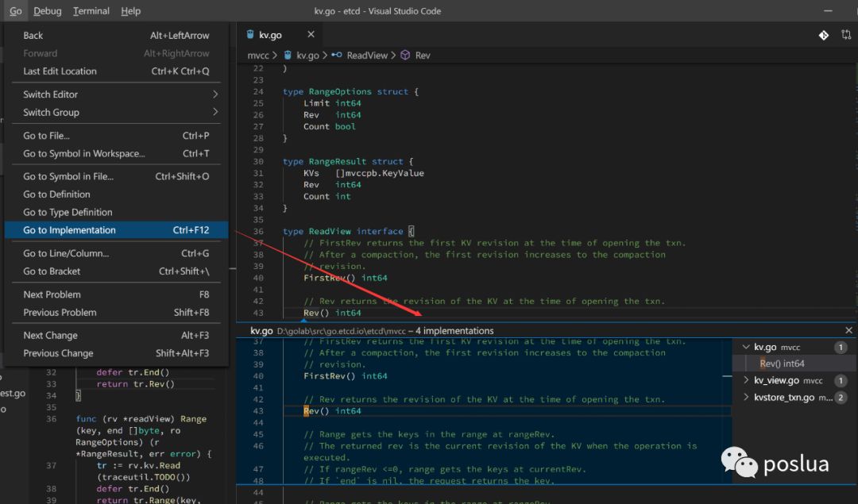858x504 pixels.
Task: Click Limit int64 field on line 25
Action: [332, 103]
